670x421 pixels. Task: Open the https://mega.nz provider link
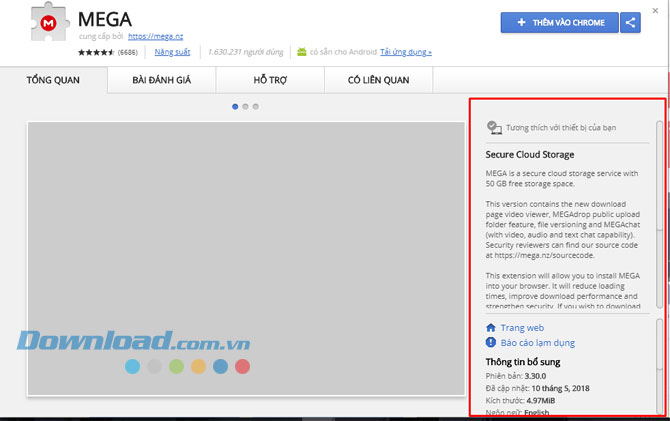[x=156, y=36]
